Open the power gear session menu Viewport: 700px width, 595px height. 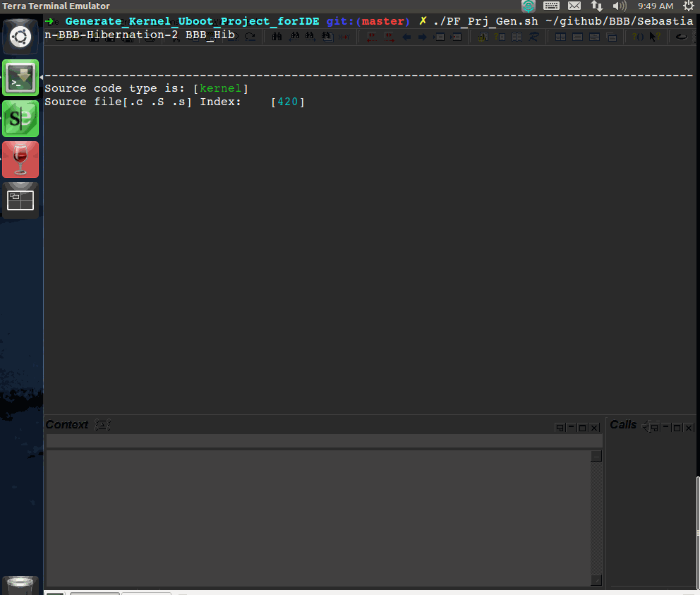click(689, 6)
